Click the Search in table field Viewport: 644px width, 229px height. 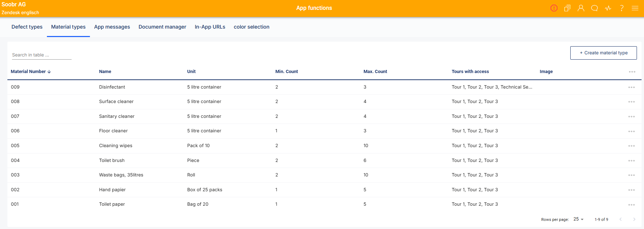point(41,55)
